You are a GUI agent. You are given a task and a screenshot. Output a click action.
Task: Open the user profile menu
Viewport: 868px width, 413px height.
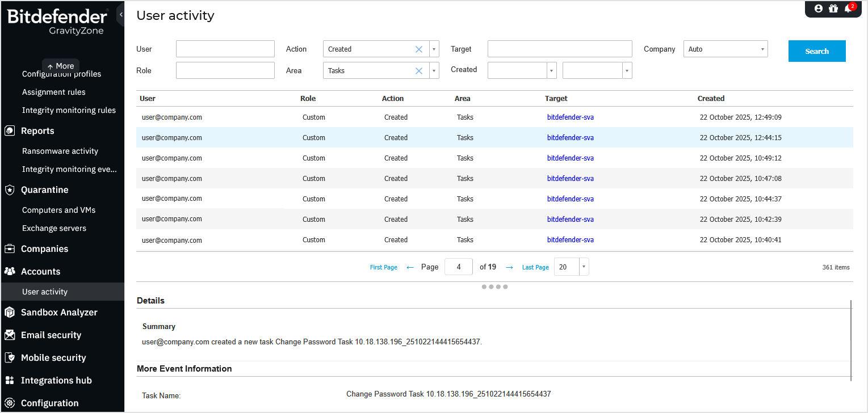tap(818, 9)
